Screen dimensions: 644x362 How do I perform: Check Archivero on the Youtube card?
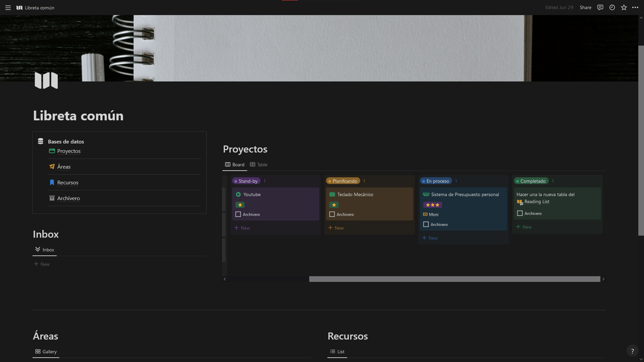click(x=238, y=214)
